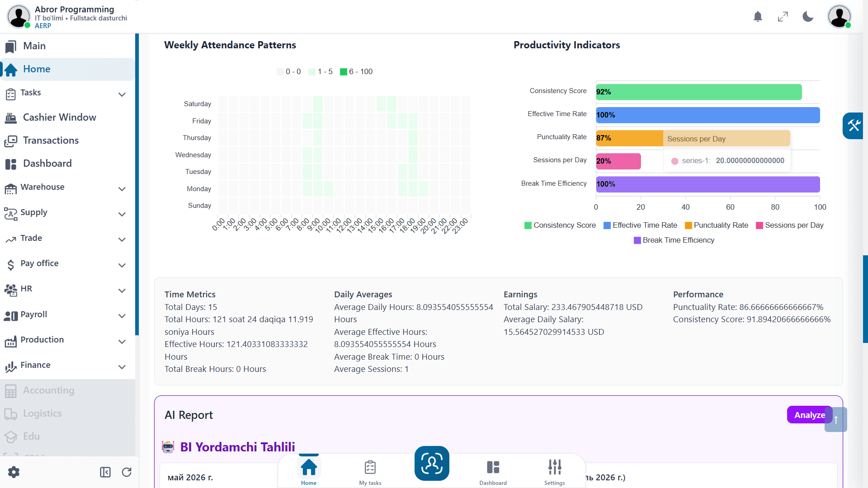This screenshot has width=868, height=488.
Task: Click the sidebar refresh icon
Action: click(127, 472)
